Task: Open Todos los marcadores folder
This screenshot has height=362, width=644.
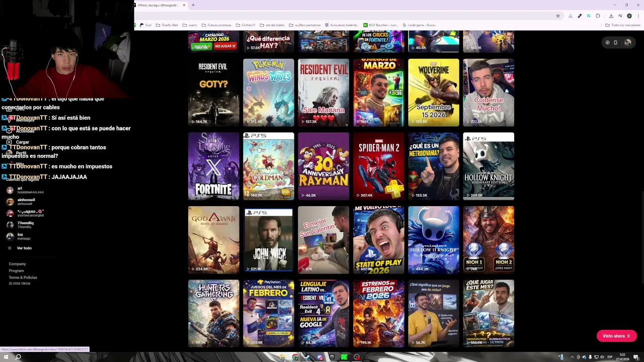Action: coord(623,25)
